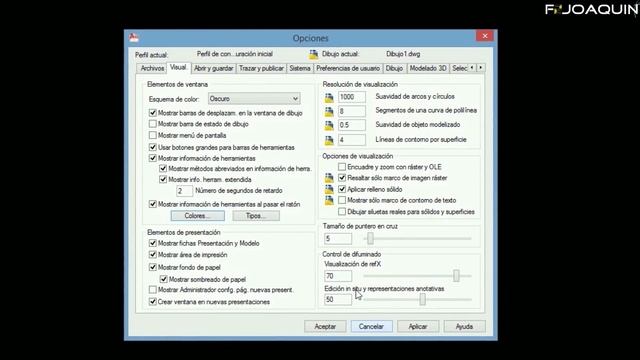Uncheck Resaltar sólo marco de imagen ráster
The width and height of the screenshot is (640, 360).
(342, 178)
